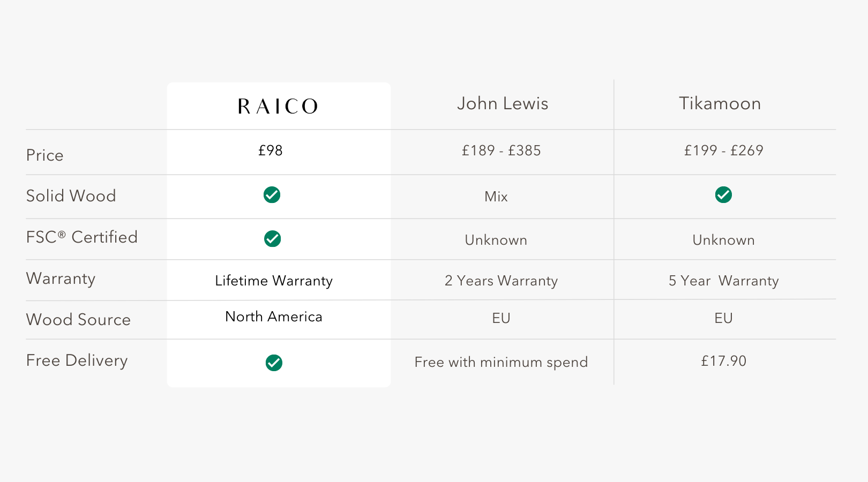Click RAICO's FSC Certified green checkmark
868x482 pixels.
pyautogui.click(x=272, y=238)
